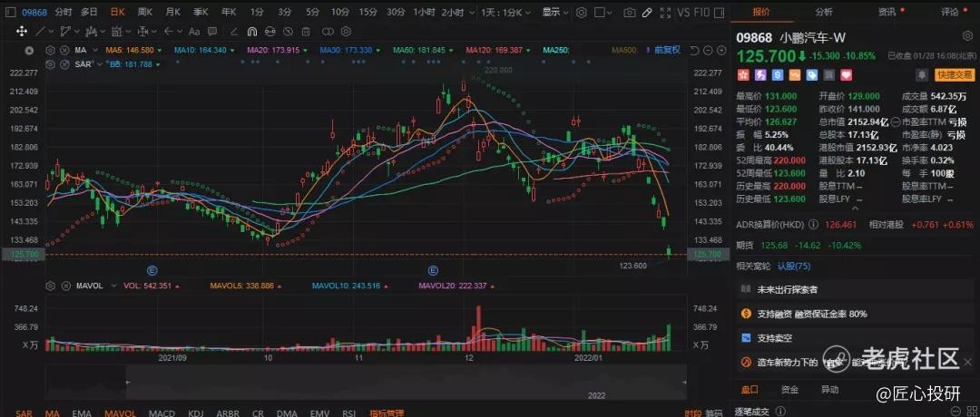
Task: Expand the MAVOL indicator name dropdown
Action: (113, 286)
